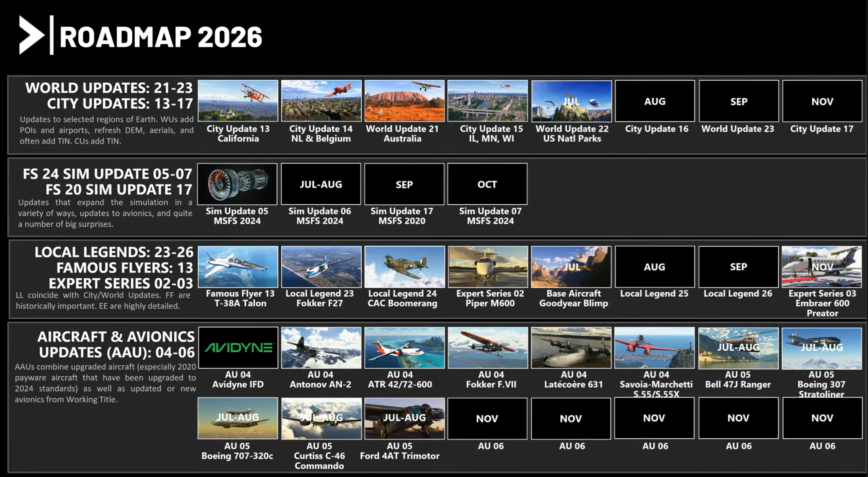The height and width of the screenshot is (477, 868).
Task: Click the OCT Sim Update 07 tile
Action: (x=487, y=184)
